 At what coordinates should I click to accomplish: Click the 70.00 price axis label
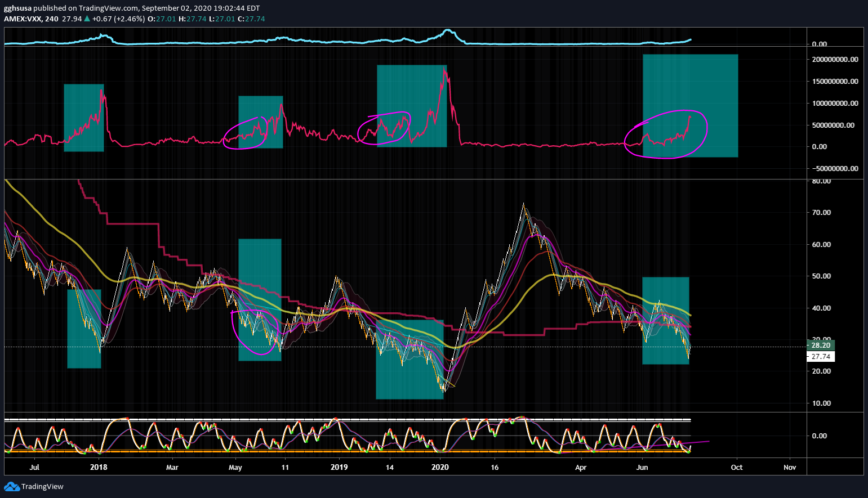click(821, 213)
